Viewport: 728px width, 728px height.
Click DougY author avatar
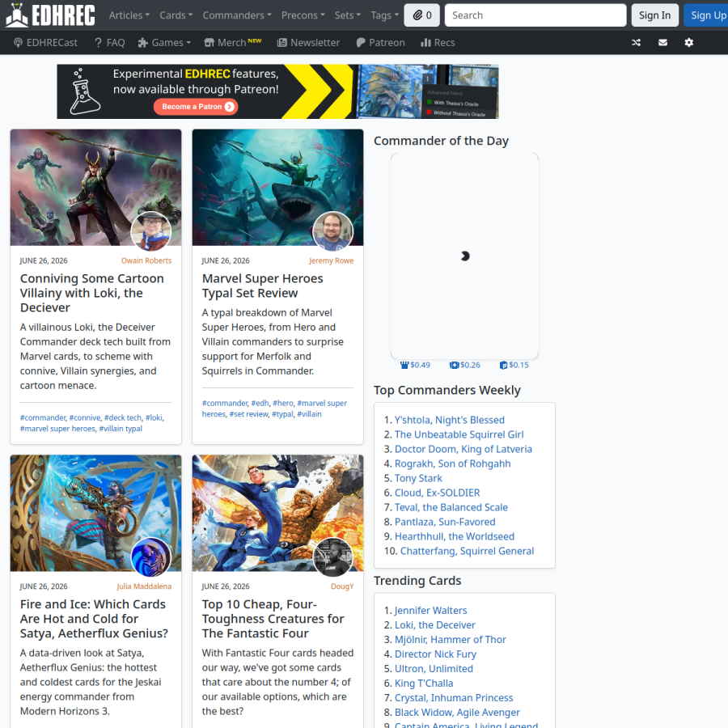pos(333,557)
